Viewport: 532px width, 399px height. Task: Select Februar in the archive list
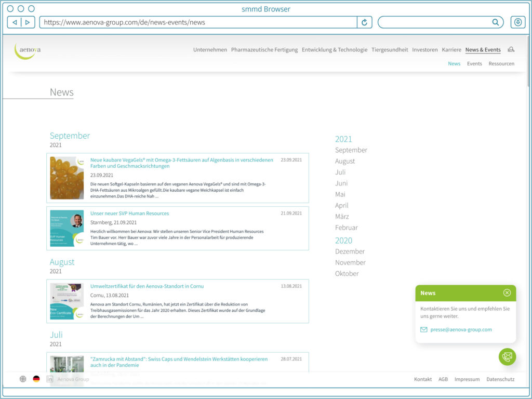(347, 228)
